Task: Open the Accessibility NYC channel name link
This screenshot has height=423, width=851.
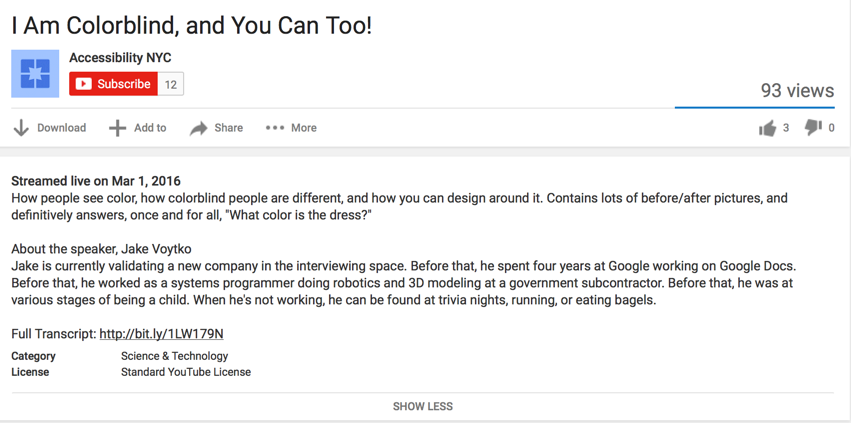Action: pyautogui.click(x=120, y=58)
